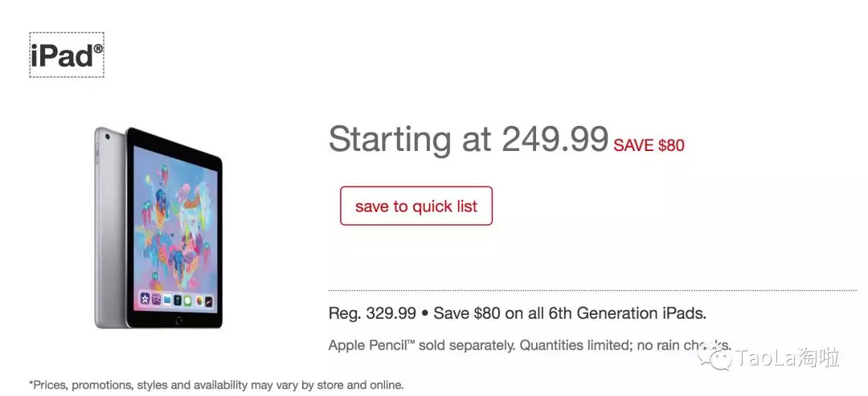Screen dimensions: 868x396
Task: Select the dashed-outlined iPad heading
Action: pos(67,55)
